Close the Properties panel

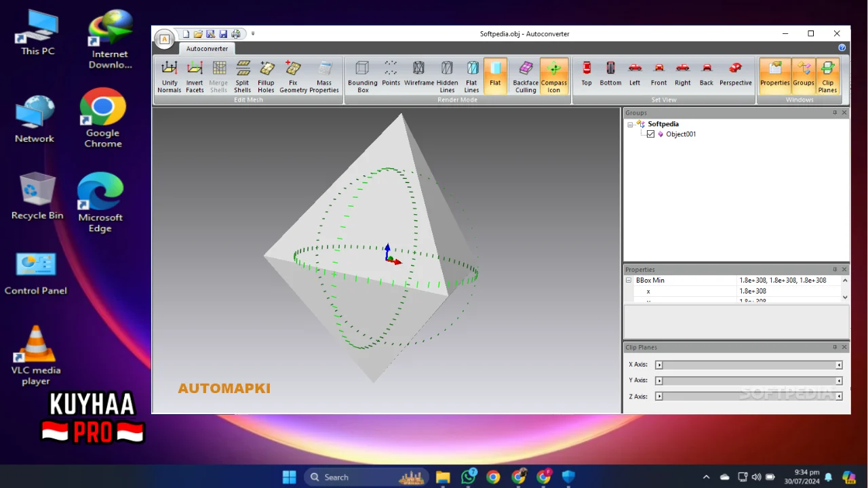pos(844,270)
